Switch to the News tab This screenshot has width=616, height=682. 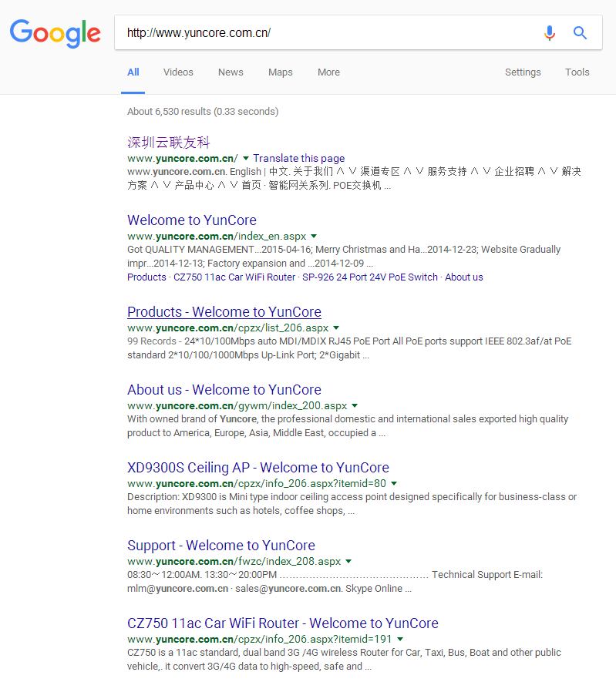click(231, 72)
